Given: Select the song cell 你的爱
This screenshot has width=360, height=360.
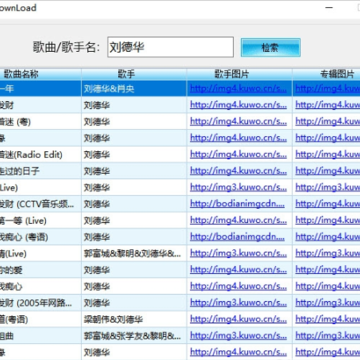Looking at the screenshot, I should tap(40, 270).
